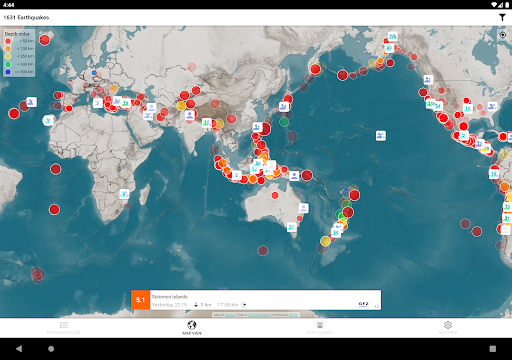Tap felt-report icon near Azores
512x360 pixels.
(x=31, y=102)
